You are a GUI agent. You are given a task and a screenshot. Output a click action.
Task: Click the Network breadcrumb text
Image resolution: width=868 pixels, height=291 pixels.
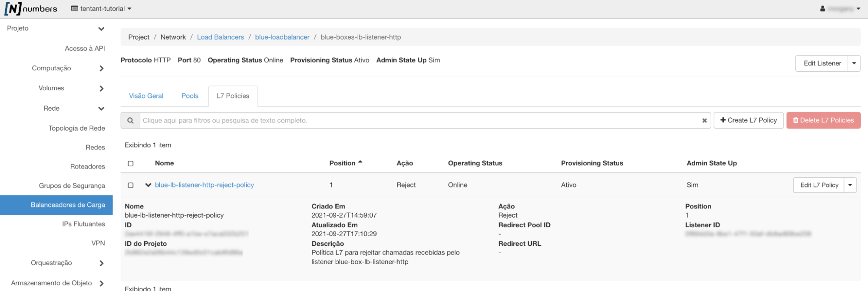(x=173, y=37)
